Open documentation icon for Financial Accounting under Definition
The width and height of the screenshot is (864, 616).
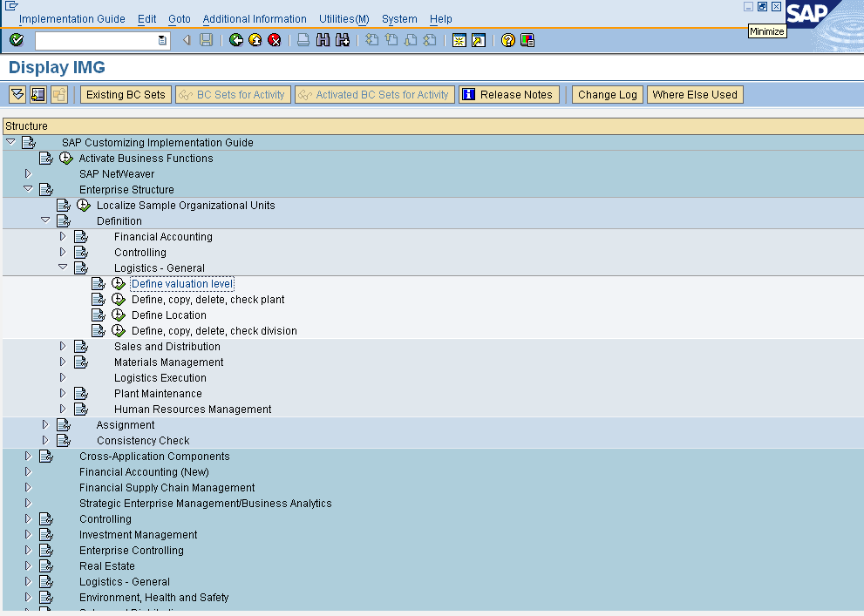point(81,237)
